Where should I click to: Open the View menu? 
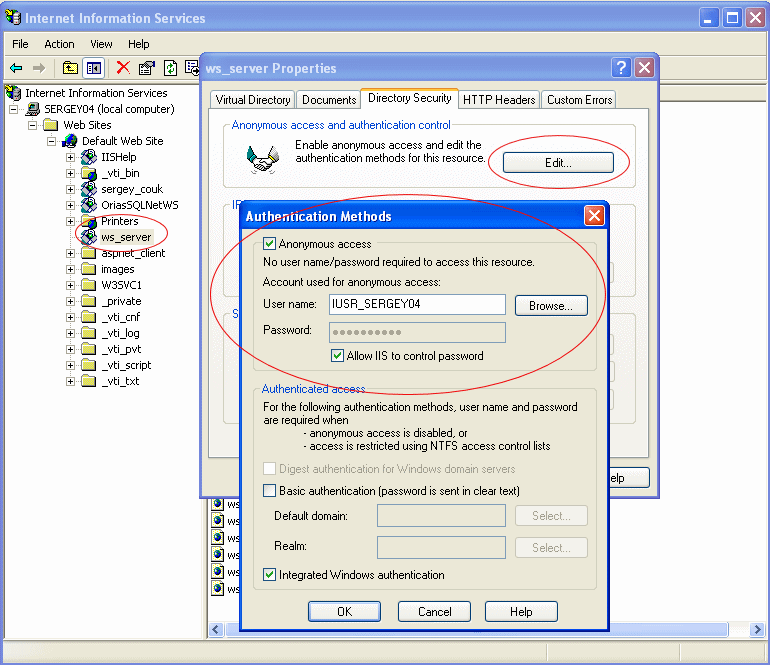tap(101, 44)
